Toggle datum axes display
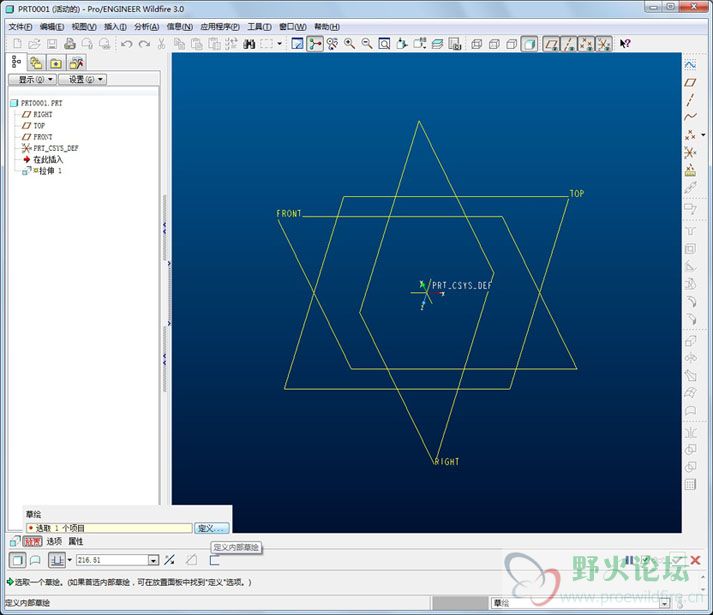 (x=568, y=44)
